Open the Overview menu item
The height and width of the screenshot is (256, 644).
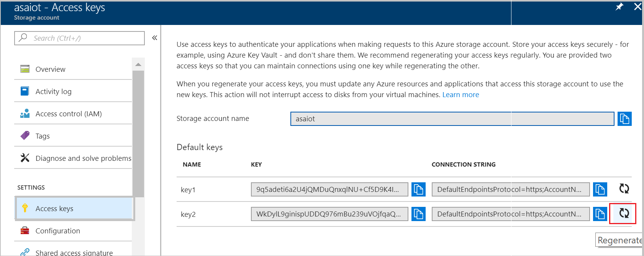click(x=50, y=69)
